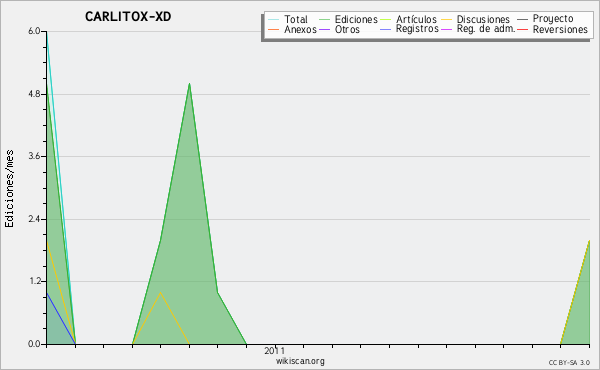Click the Reg. de adm. legend entry
Viewport: 600px width, 370px height.
click(x=486, y=29)
